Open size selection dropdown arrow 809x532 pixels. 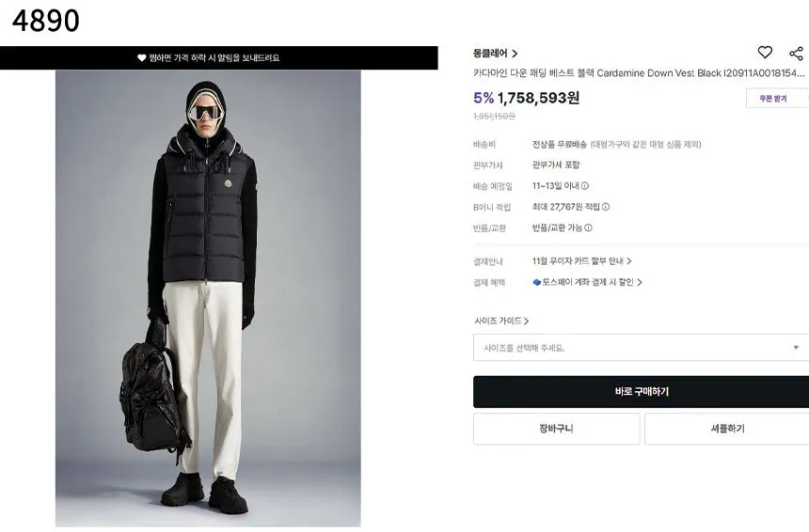[796, 348]
